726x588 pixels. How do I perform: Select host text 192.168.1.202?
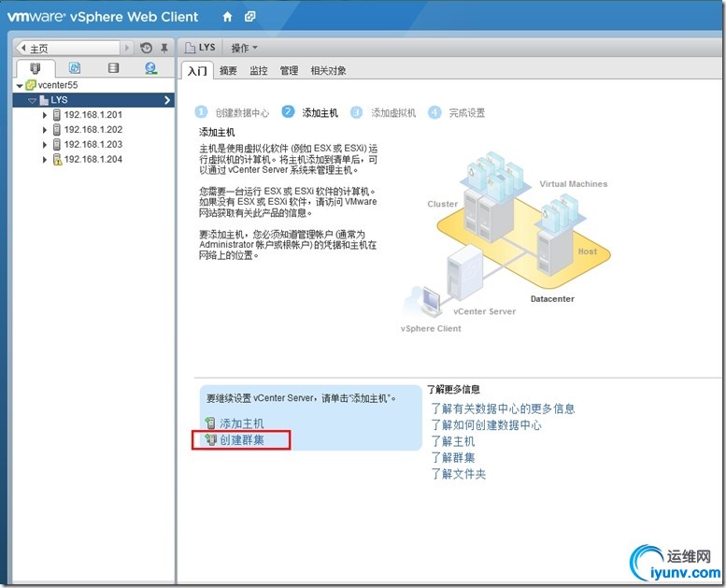coord(93,130)
